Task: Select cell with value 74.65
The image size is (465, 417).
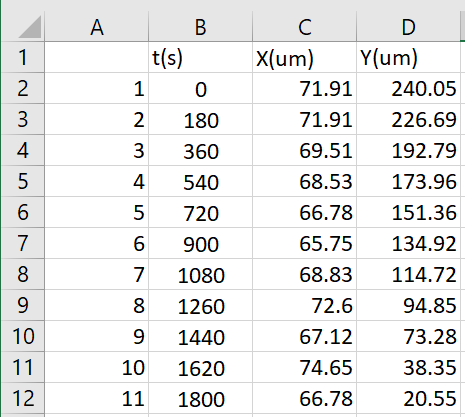Action: coord(305,367)
